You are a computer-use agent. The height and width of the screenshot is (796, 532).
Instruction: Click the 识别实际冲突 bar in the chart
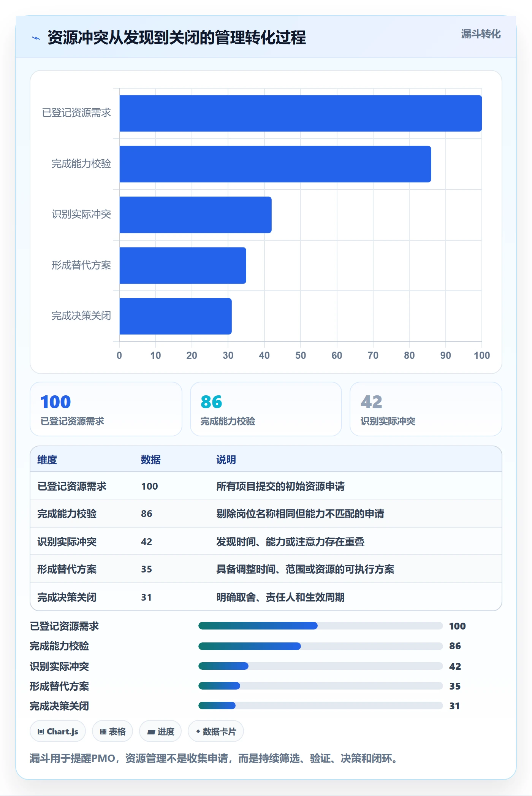(x=195, y=215)
